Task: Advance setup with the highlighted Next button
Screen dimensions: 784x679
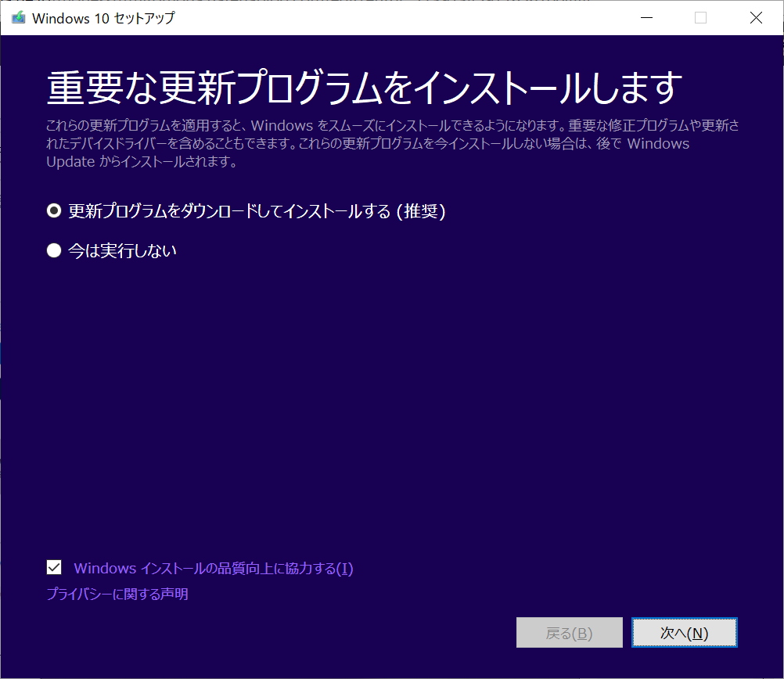Action: [x=684, y=632]
